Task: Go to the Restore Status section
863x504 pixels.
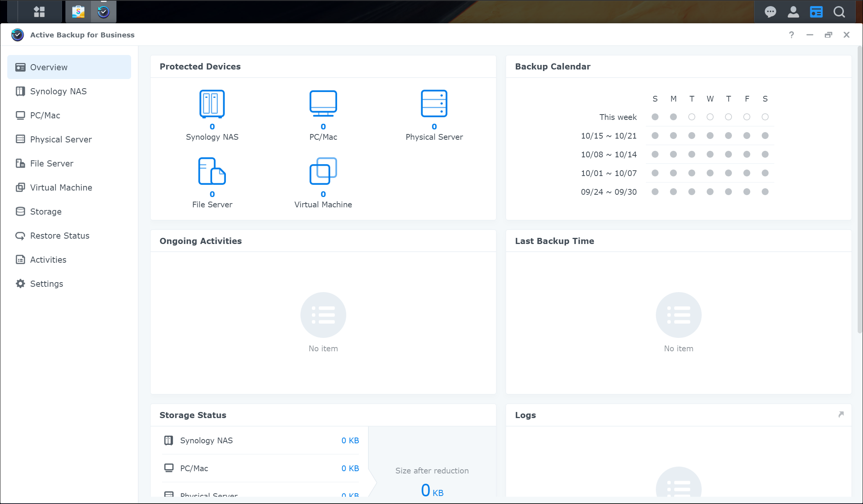Action: (60, 236)
